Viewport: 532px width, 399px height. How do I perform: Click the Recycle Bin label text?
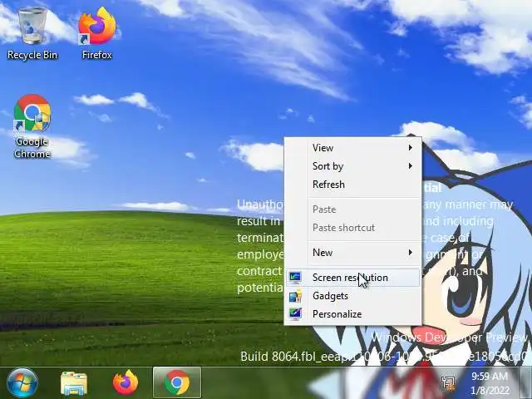coord(32,55)
